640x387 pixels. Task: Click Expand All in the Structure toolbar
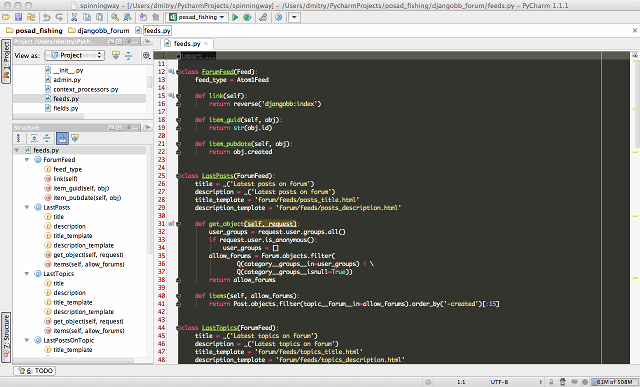pyautogui.click(x=34, y=138)
